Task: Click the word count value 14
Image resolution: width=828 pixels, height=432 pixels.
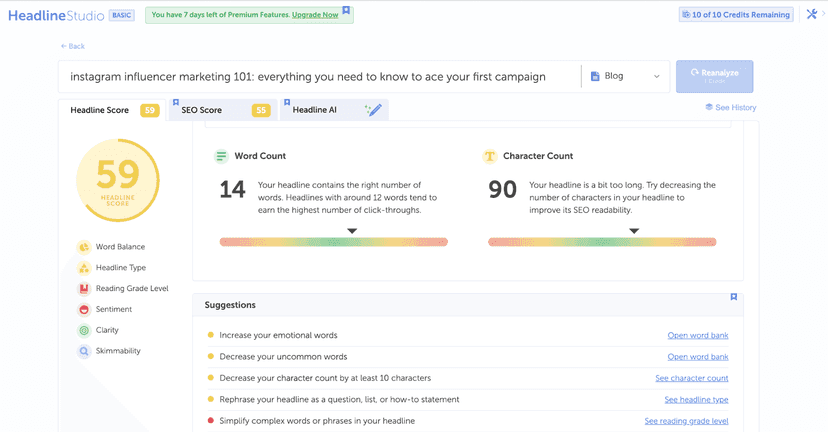Action: (x=232, y=190)
